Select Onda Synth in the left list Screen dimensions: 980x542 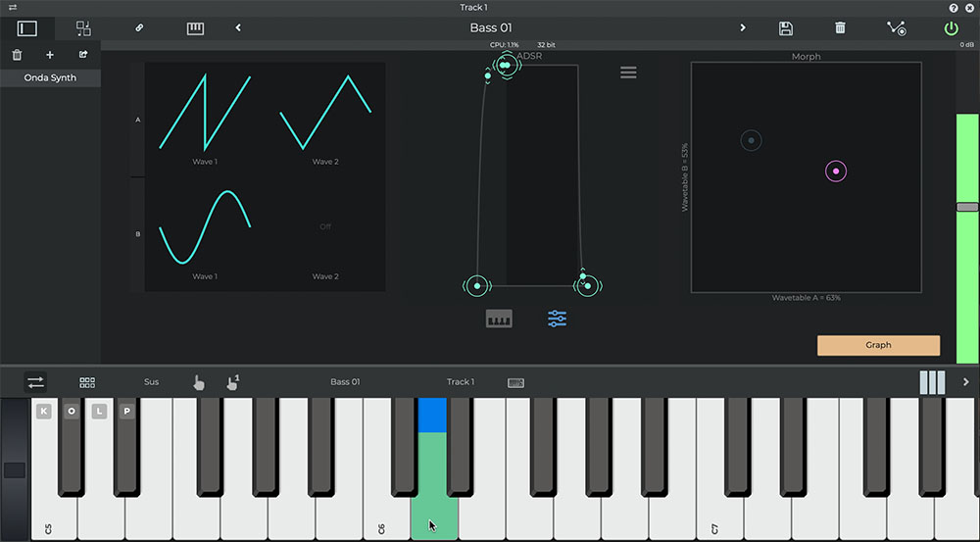50,77
